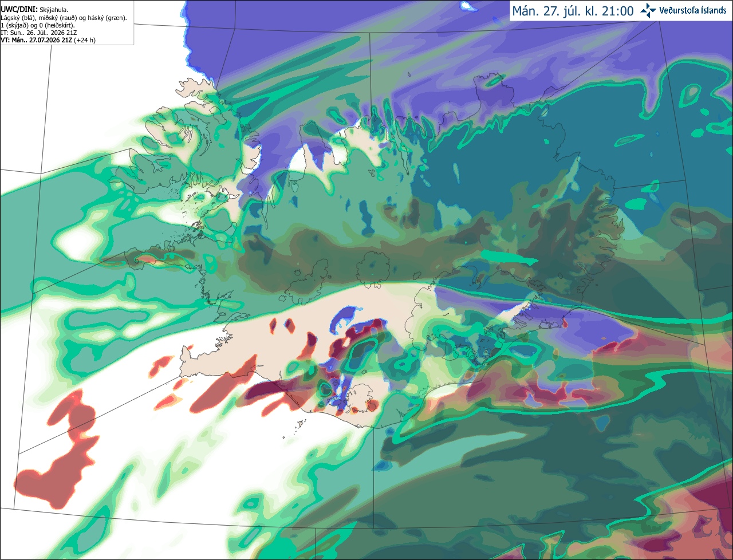Image resolution: width=733 pixels, height=560 pixels.
Task: Click Grímsey island north of Iceland
Action: point(410,74)
